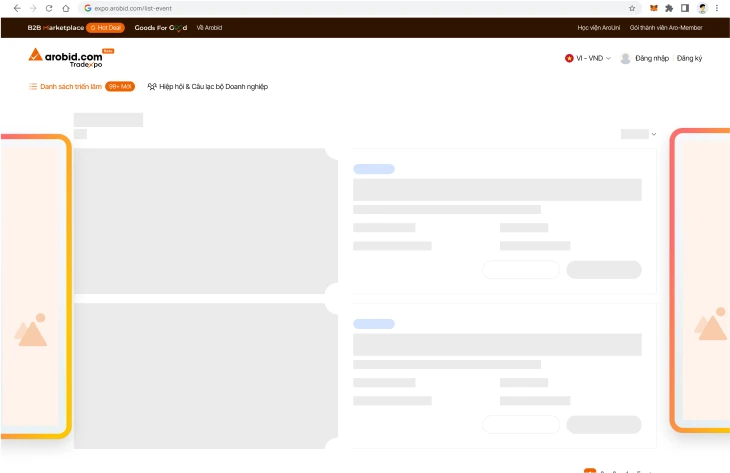This screenshot has width=730, height=473.
Task: Reload the page with the refresh icon
Action: (x=49, y=8)
